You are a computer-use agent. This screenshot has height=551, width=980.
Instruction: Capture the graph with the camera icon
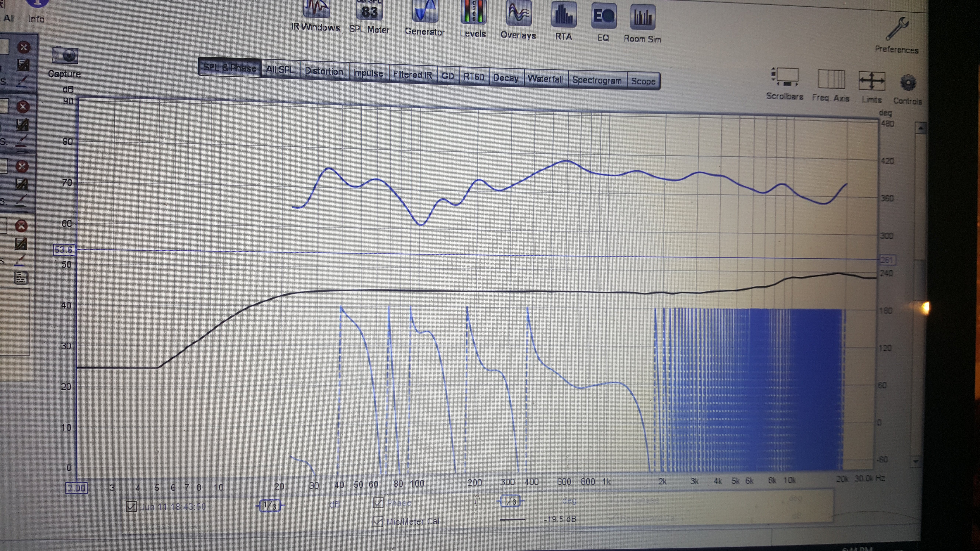point(65,62)
